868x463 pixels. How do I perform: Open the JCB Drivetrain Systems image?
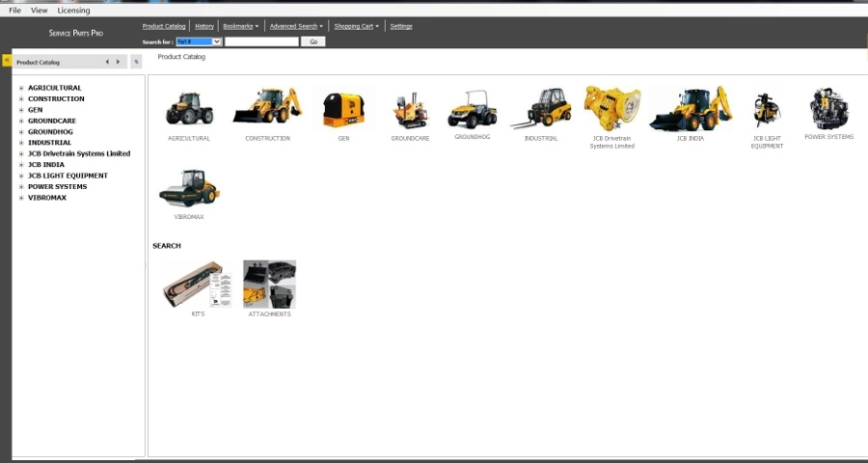tap(612, 108)
